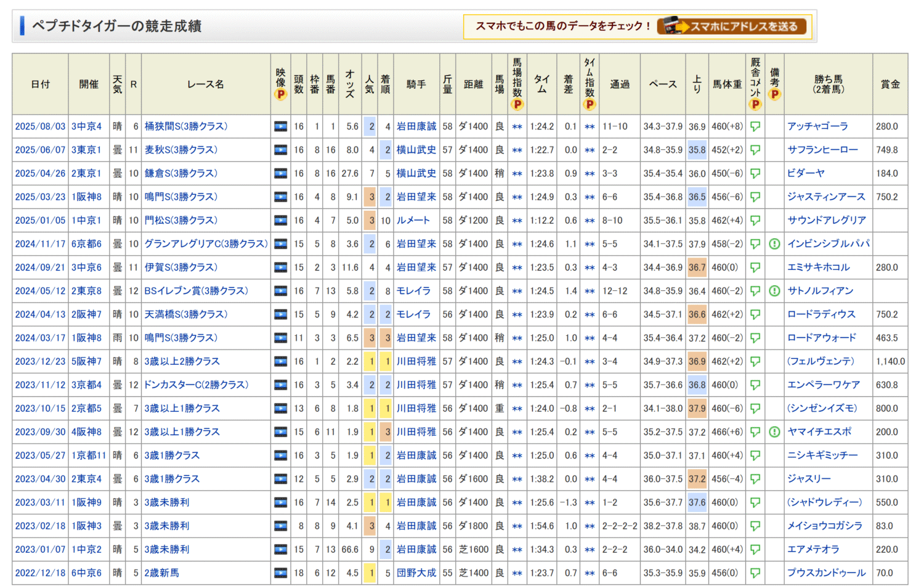Open stable comment icon for 麦秋S row
This screenshot has height=588, width=924.
(755, 150)
